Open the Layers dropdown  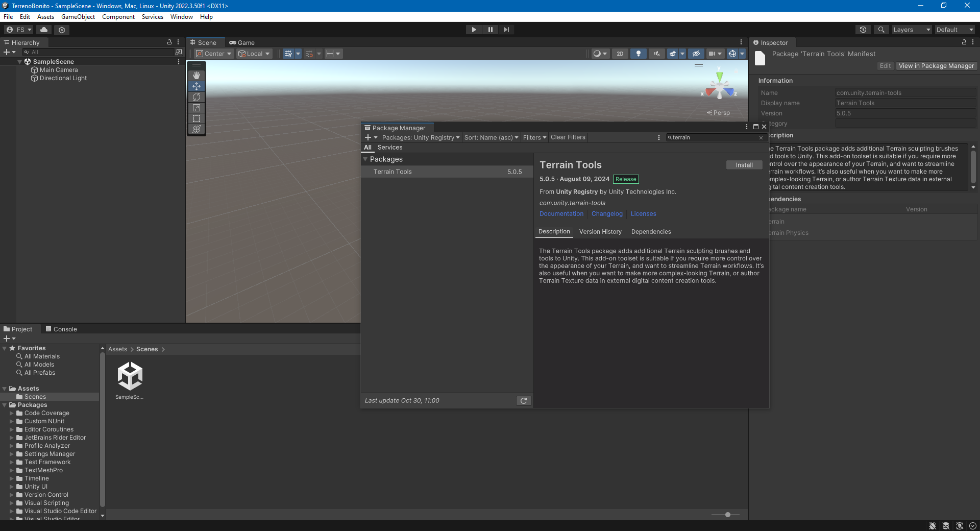912,30
